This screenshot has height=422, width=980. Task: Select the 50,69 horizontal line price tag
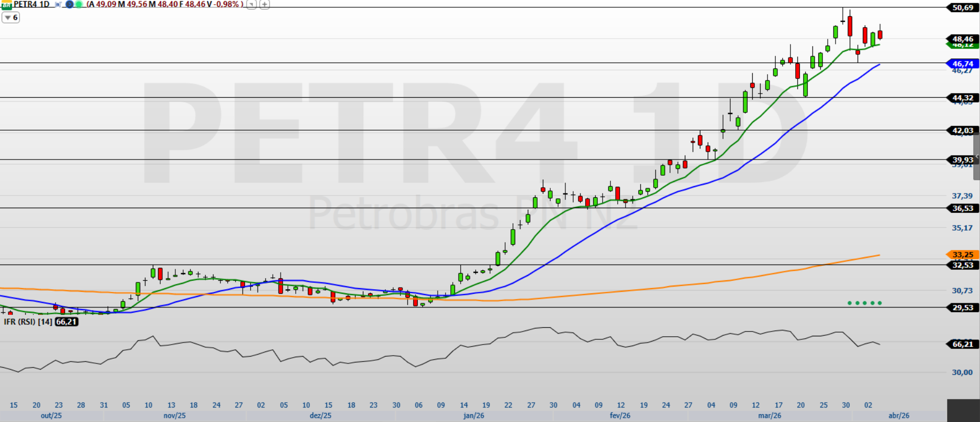pos(963,8)
